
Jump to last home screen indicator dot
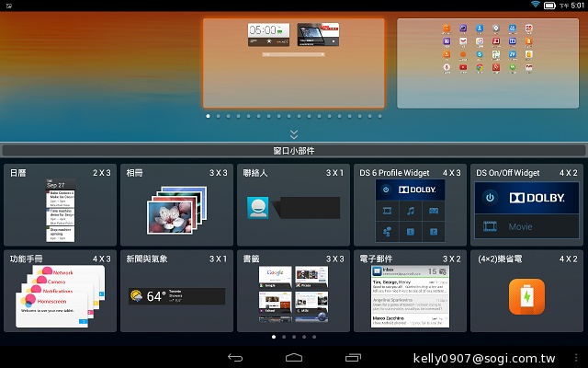pyautogui.click(x=379, y=116)
